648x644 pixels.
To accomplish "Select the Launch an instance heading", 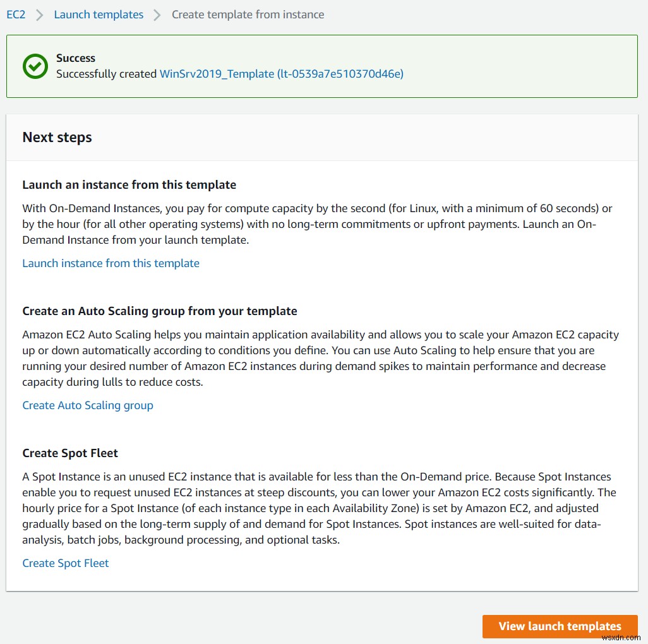I will 129,185.
